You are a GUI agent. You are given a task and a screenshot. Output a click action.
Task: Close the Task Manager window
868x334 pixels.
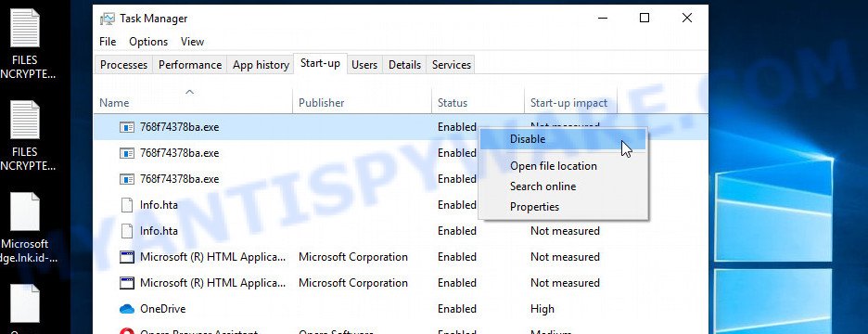tap(687, 18)
